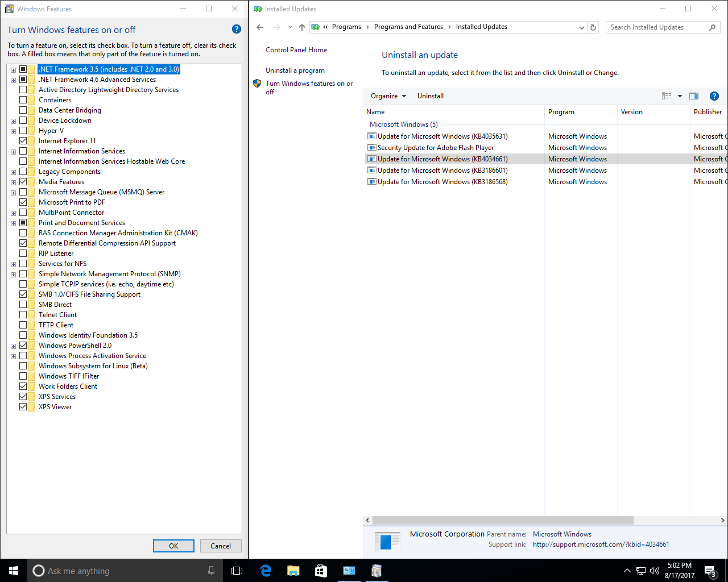Uncheck XPS Viewer feature
The image size is (728, 582).
(x=23, y=407)
